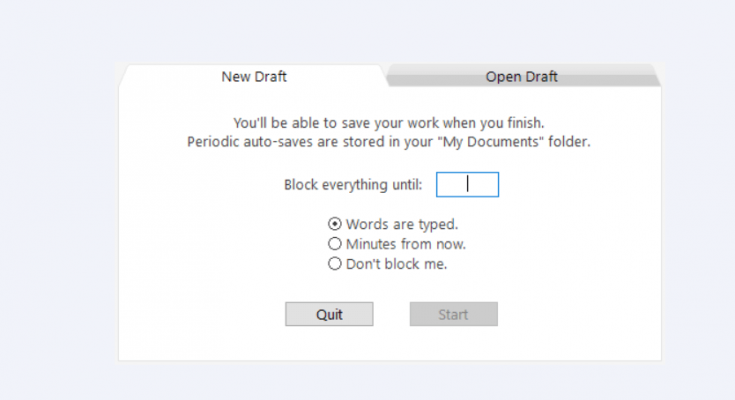Click the 'Minutes from now.' label text
The width and height of the screenshot is (735, 400).
pos(405,244)
